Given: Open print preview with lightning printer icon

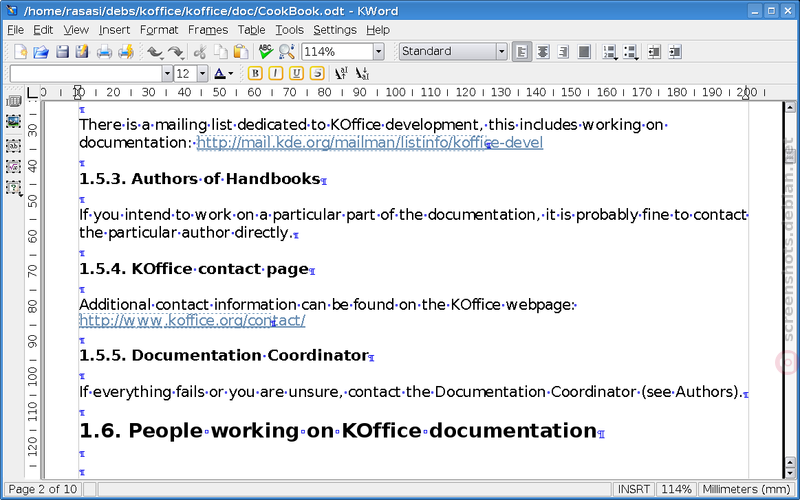Looking at the screenshot, I should 126,52.
